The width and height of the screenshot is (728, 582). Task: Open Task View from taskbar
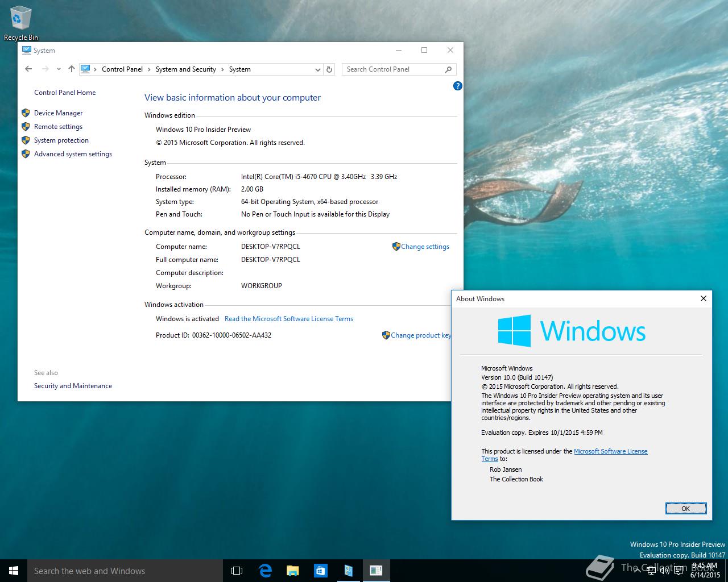pyautogui.click(x=237, y=571)
